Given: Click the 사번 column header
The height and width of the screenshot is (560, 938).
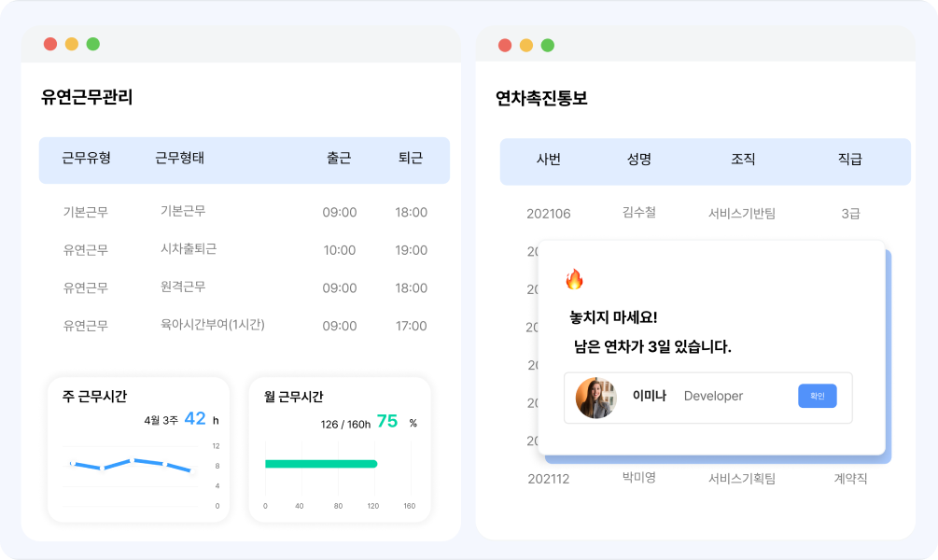Looking at the screenshot, I should coord(549,160).
